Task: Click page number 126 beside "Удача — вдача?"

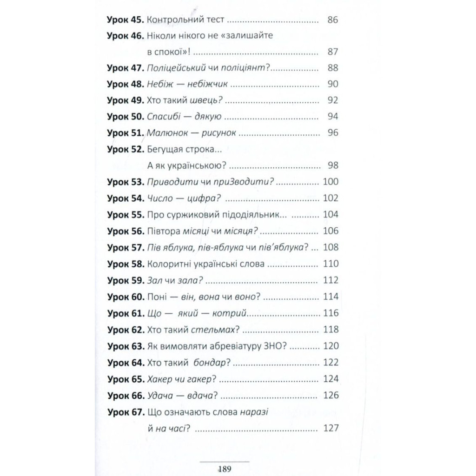Action: coord(330,395)
